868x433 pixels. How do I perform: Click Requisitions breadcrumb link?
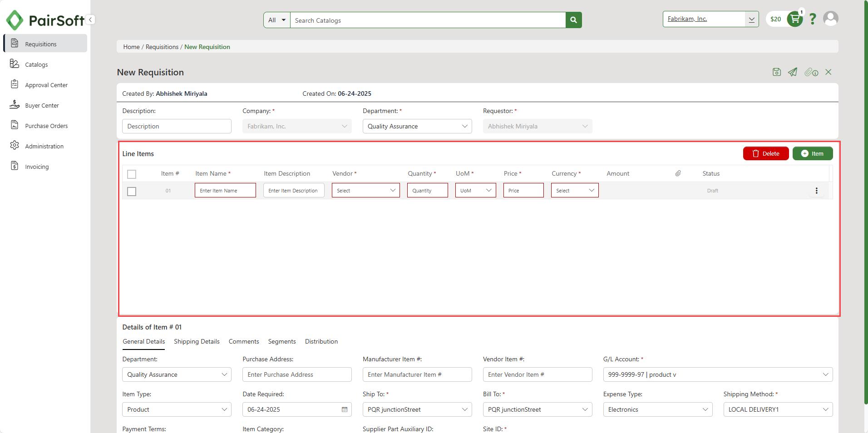click(x=162, y=47)
